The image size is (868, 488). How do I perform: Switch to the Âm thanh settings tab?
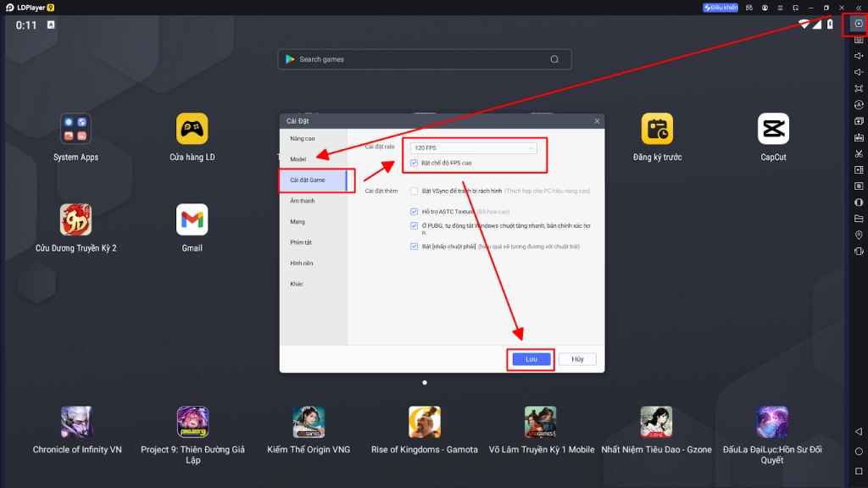303,201
